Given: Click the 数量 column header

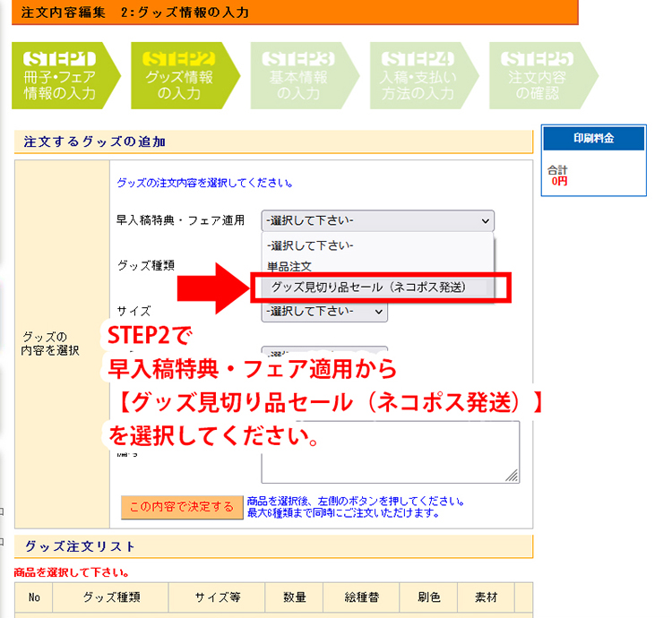Looking at the screenshot, I should [297, 597].
